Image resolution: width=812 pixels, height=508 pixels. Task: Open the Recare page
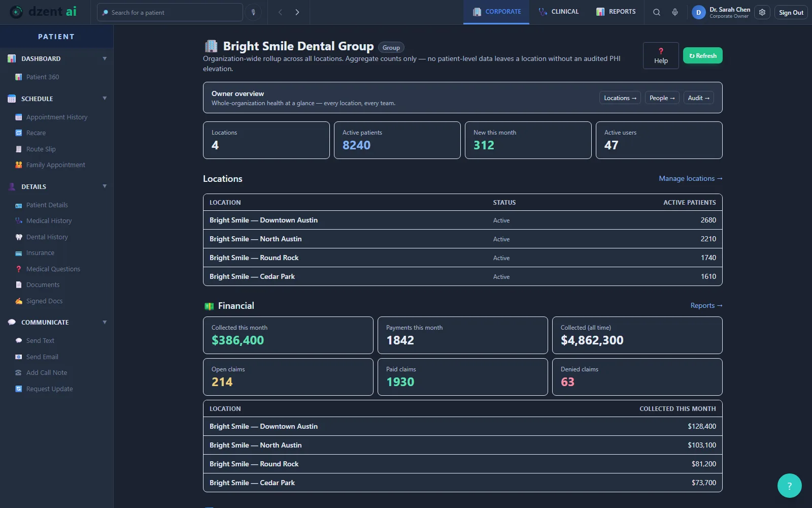[x=36, y=133]
